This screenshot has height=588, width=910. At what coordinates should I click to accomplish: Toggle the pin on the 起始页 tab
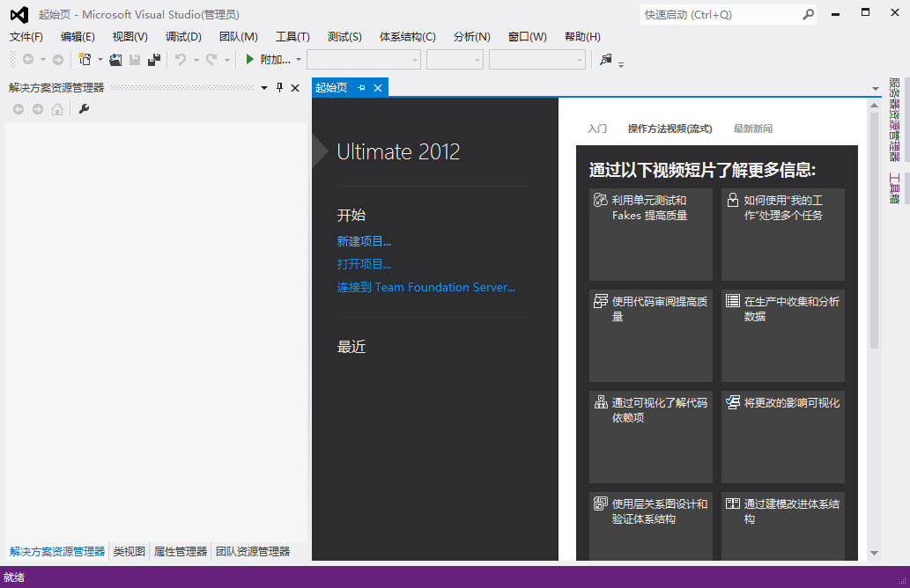pos(361,87)
